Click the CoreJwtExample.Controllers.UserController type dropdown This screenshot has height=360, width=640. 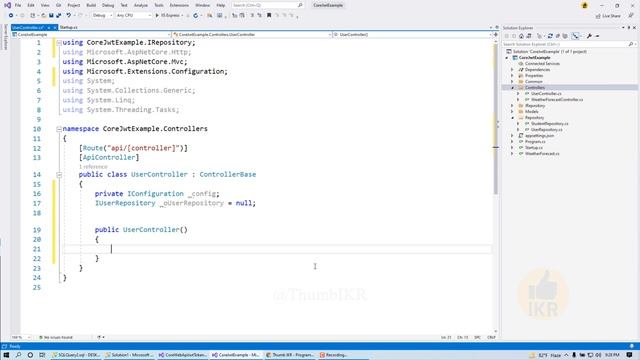click(x=252, y=35)
